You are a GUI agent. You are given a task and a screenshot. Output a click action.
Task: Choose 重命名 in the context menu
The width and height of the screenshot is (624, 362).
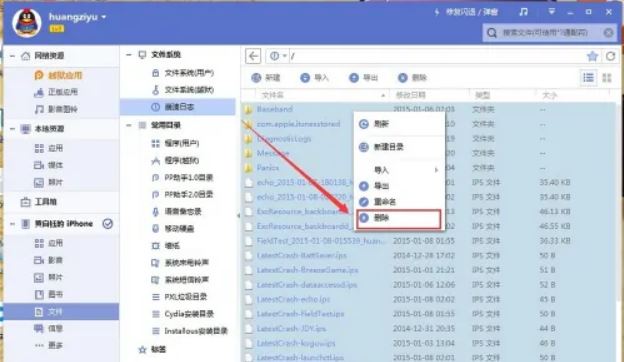pyautogui.click(x=400, y=202)
